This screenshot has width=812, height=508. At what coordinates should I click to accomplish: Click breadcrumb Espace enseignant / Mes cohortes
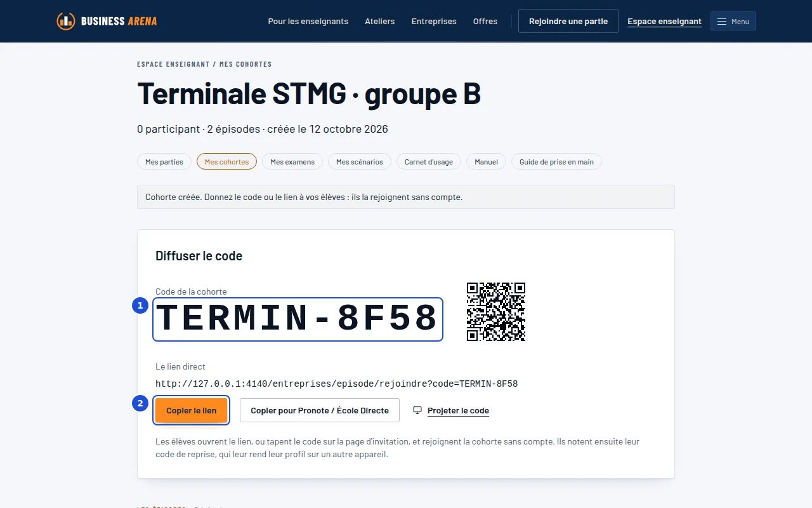tap(204, 64)
